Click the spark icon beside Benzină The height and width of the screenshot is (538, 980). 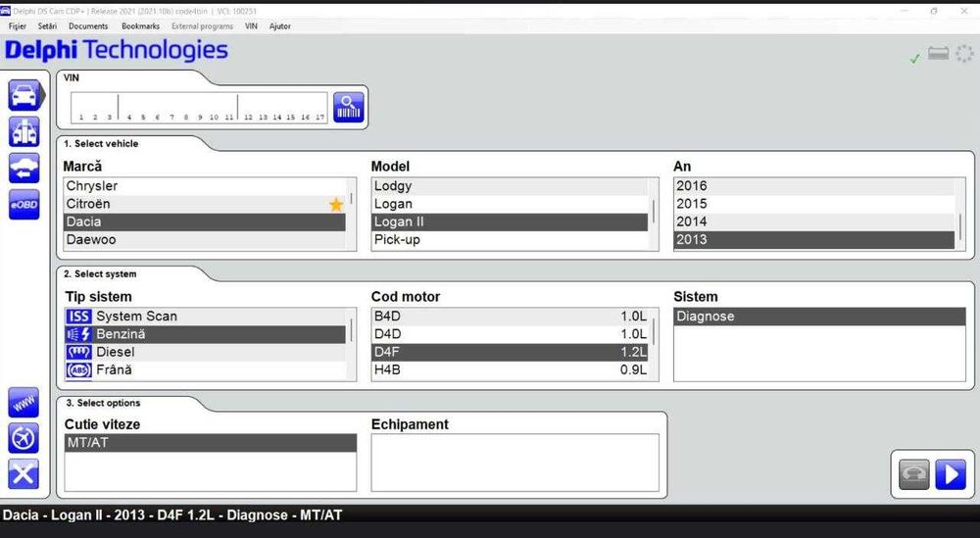(x=78, y=334)
